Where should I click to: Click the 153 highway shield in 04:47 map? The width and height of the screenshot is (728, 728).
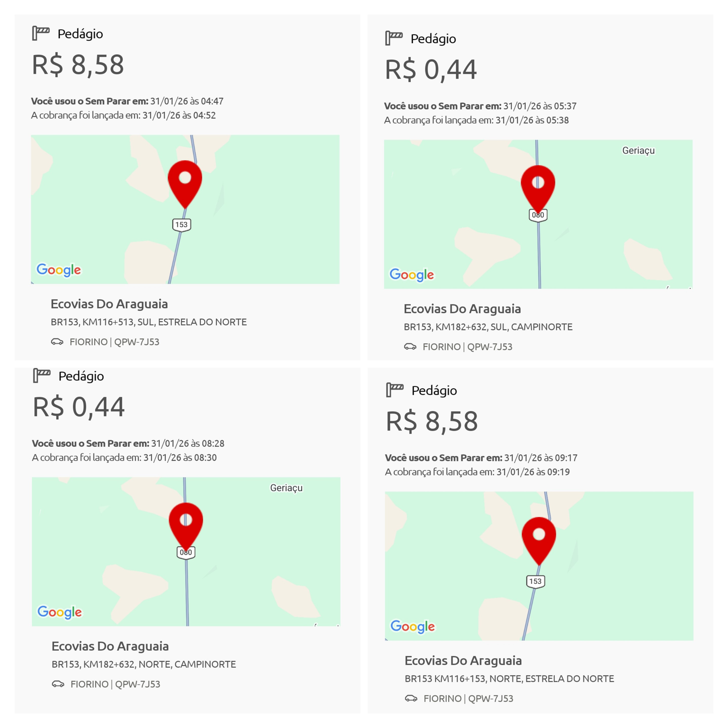pos(182,225)
